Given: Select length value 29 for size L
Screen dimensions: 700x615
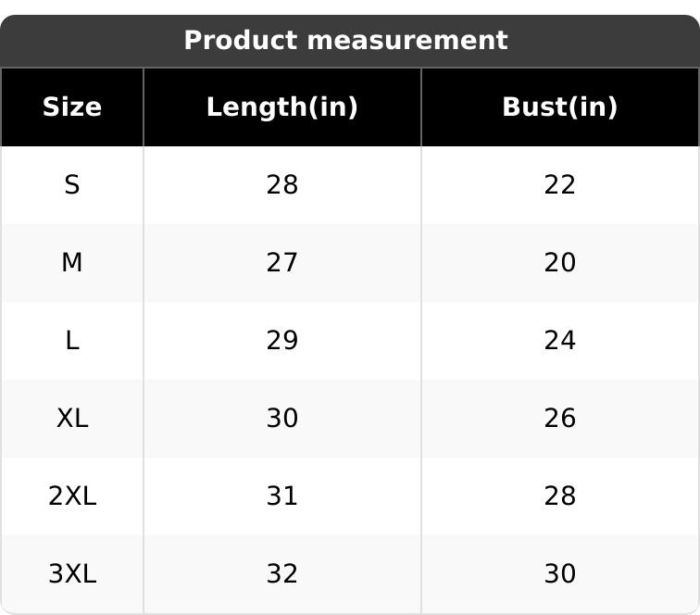Looking at the screenshot, I should (x=281, y=341).
